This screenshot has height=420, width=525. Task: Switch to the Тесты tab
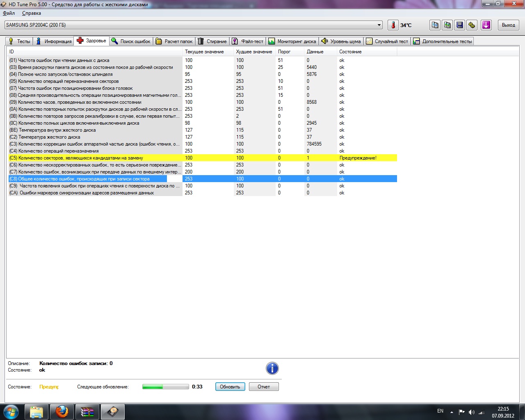coord(19,41)
